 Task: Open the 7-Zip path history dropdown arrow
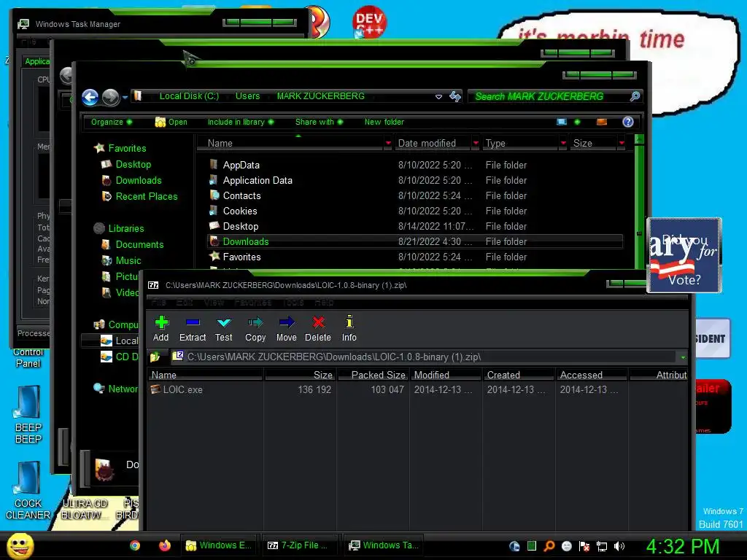683,357
